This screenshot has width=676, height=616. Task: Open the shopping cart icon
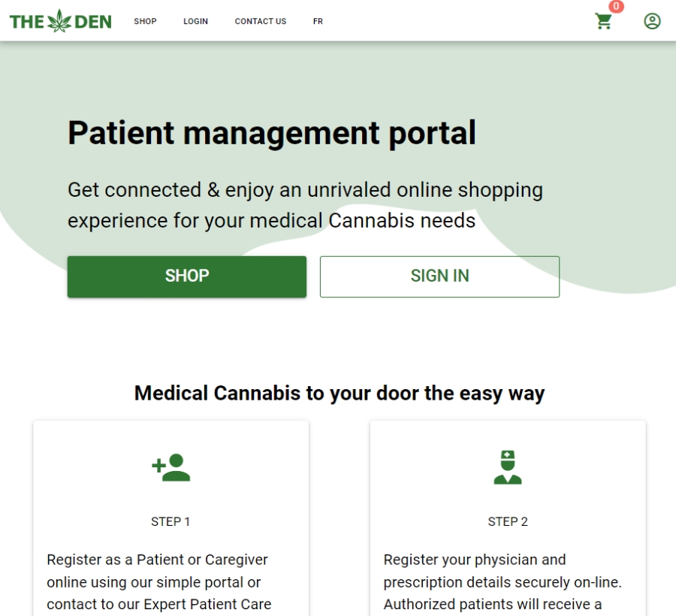(x=603, y=22)
